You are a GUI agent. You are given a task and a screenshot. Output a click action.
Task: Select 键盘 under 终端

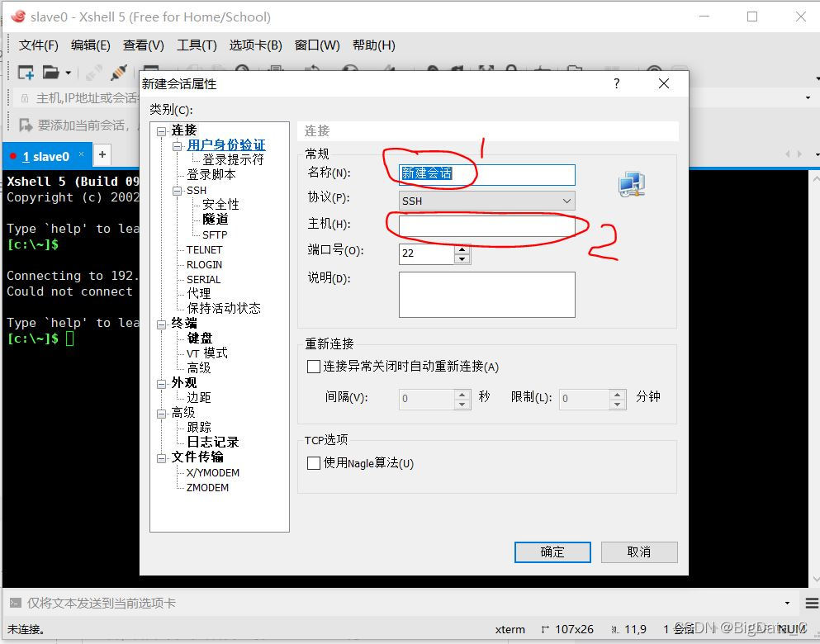tap(200, 339)
